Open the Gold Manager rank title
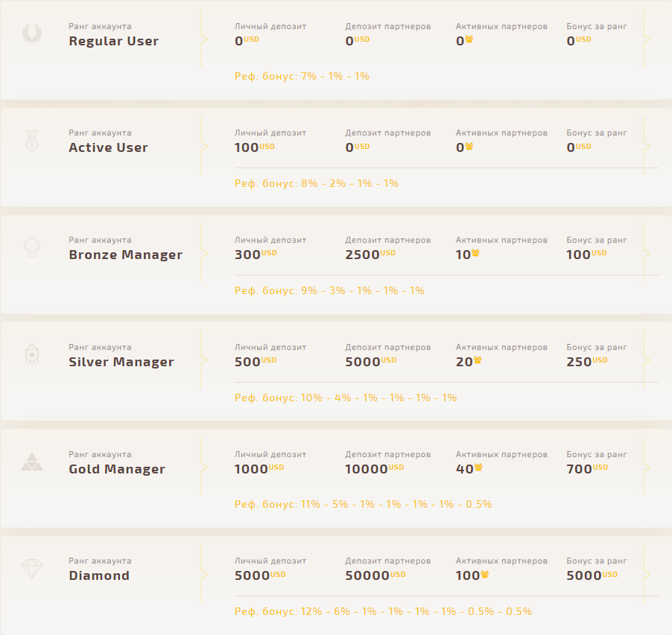This screenshot has width=672, height=635. click(x=117, y=469)
